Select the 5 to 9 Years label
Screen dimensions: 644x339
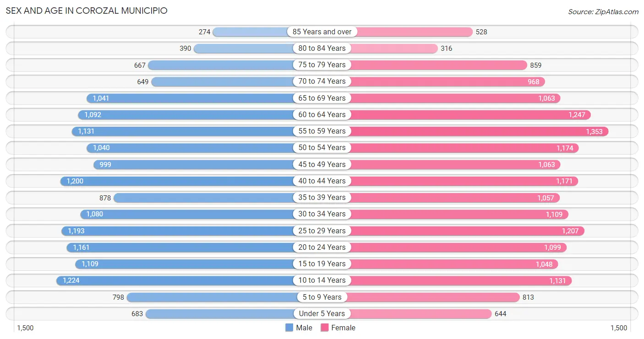tap(322, 297)
